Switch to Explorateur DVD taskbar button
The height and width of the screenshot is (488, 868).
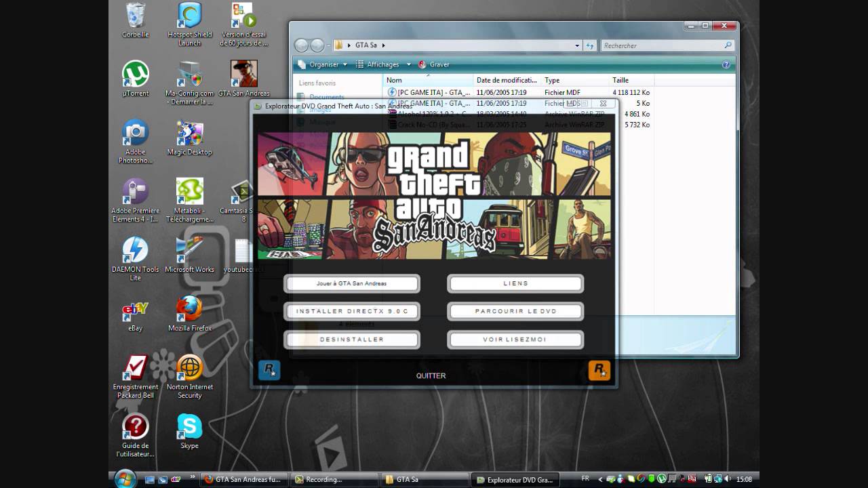(516, 479)
